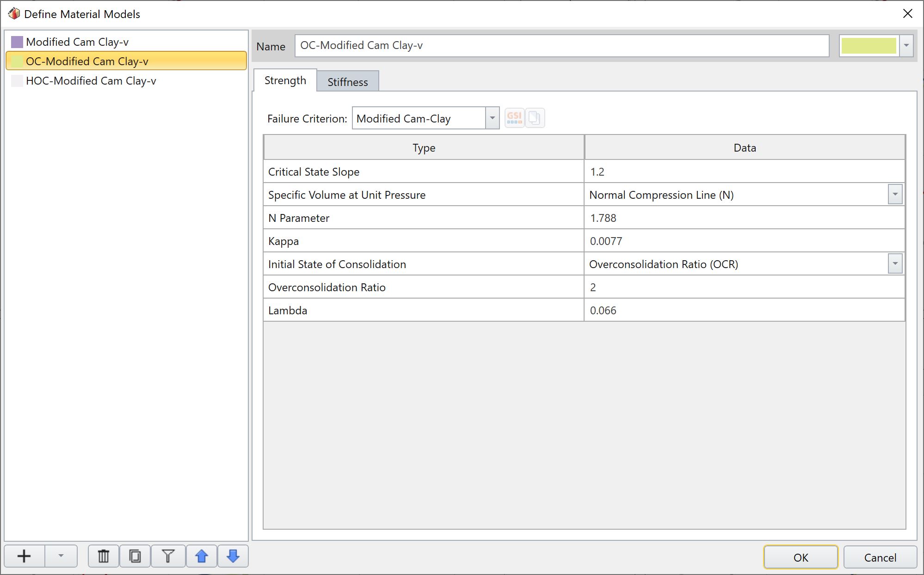Delete selected material with trash icon
The image size is (924, 575).
(104, 556)
